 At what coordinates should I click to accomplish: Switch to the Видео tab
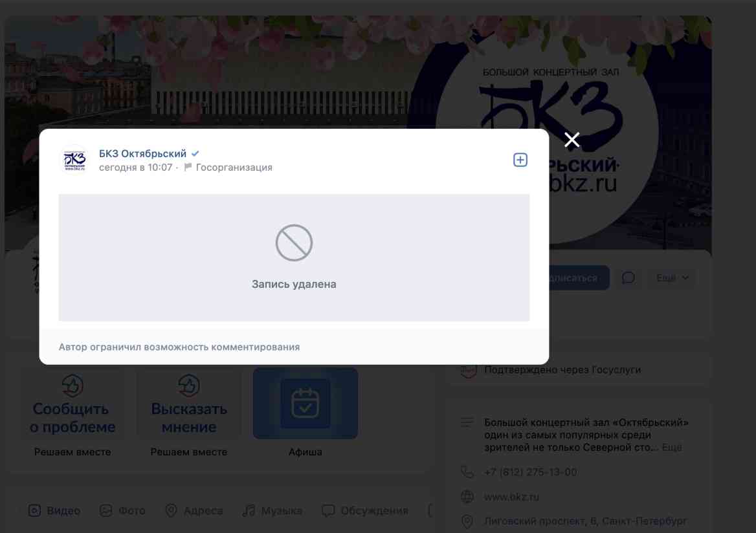pyautogui.click(x=54, y=511)
